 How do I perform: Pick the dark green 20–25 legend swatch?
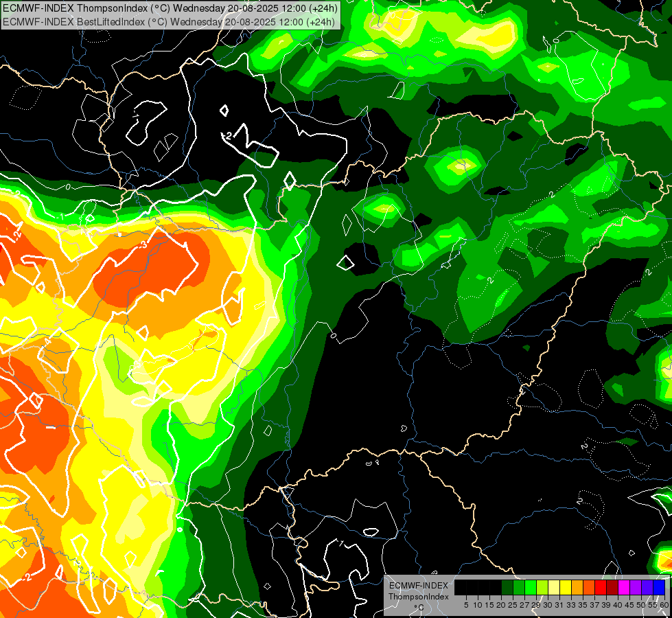pos(507,587)
